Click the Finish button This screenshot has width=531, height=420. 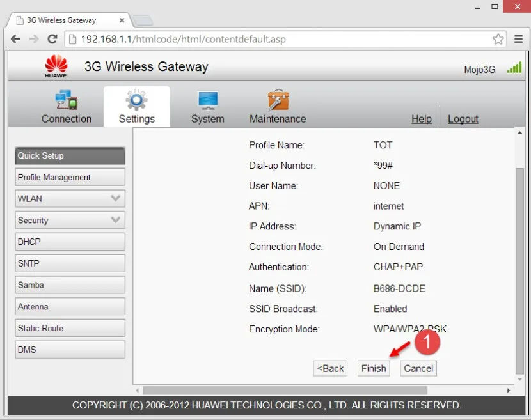click(374, 368)
